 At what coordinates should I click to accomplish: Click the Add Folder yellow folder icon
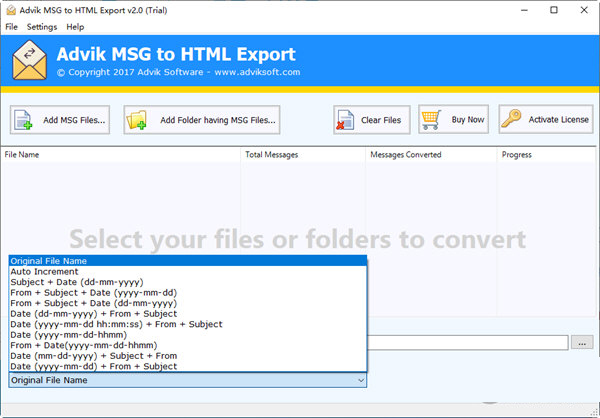click(x=137, y=120)
